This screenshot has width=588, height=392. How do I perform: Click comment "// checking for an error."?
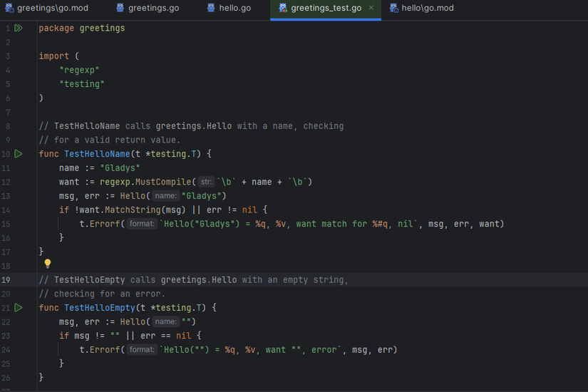click(102, 294)
